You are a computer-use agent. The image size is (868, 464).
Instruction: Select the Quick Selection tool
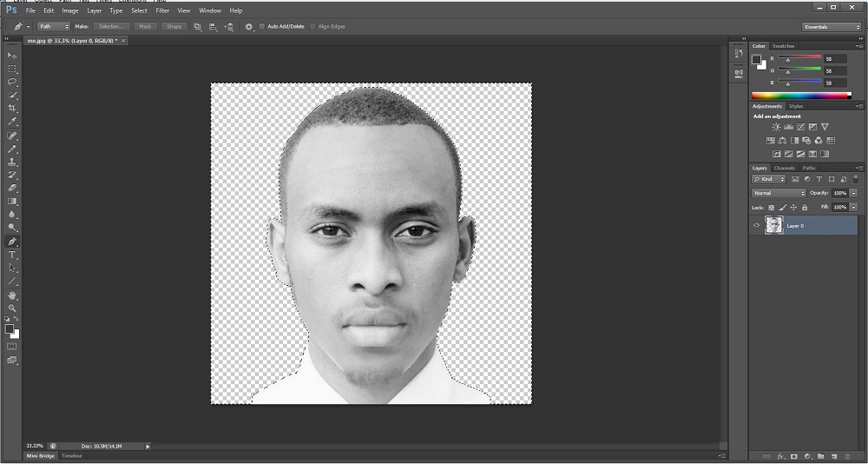[11, 96]
